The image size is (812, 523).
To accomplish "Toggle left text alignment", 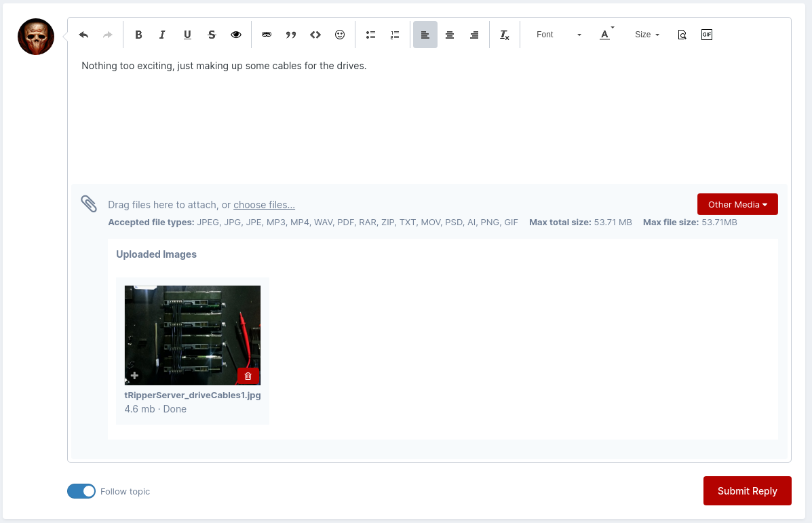I will tap(425, 35).
